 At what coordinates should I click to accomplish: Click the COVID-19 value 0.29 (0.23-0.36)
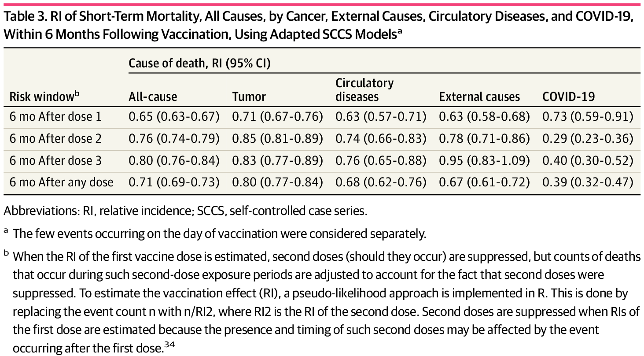588,139
